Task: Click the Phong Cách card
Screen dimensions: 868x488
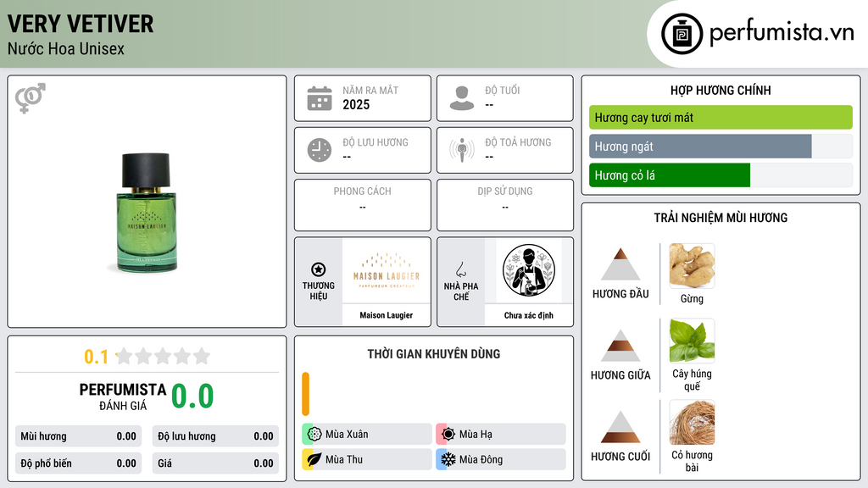Action: (363, 205)
